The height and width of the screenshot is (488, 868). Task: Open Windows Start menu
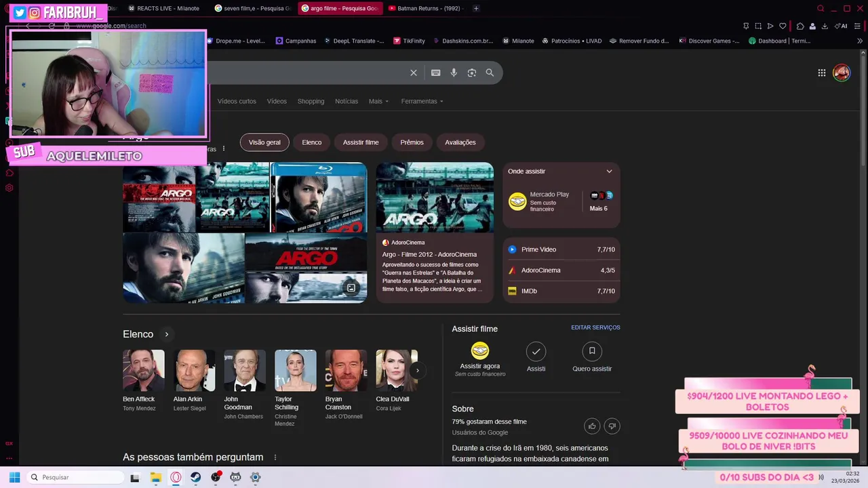pyautogui.click(x=14, y=477)
